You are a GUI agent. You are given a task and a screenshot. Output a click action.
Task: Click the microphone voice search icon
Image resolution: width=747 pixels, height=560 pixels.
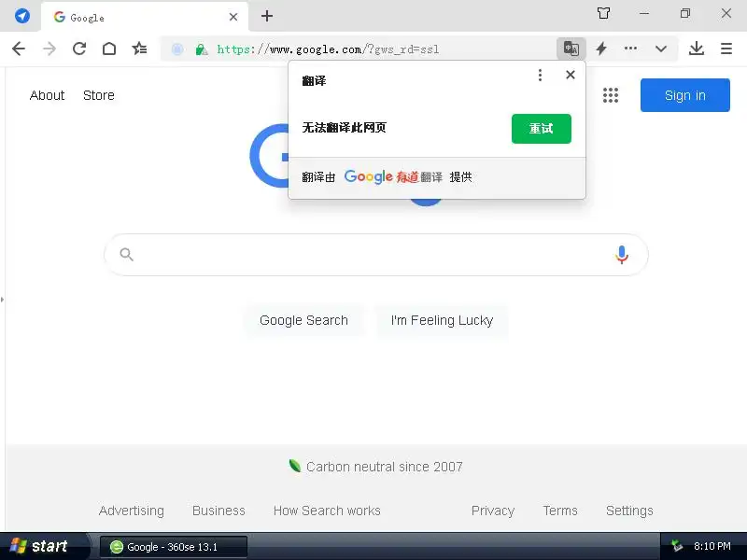pyautogui.click(x=621, y=255)
